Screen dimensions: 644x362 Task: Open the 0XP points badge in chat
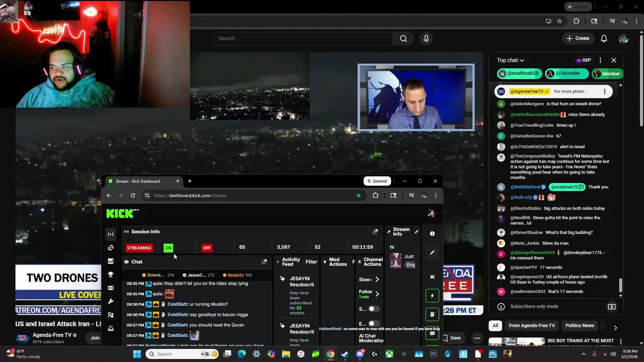pyautogui.click(x=584, y=60)
